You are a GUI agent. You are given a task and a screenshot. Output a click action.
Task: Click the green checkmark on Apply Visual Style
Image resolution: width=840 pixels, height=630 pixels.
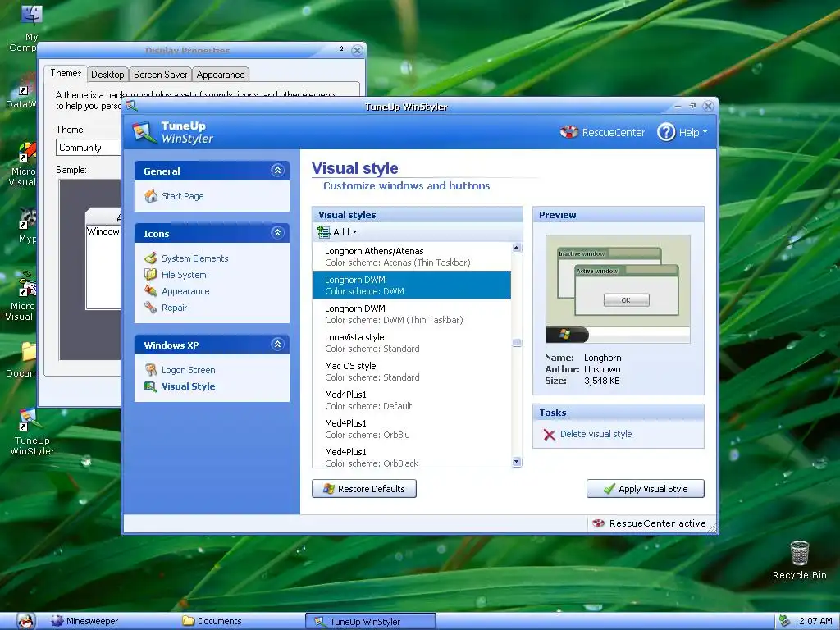(x=609, y=489)
